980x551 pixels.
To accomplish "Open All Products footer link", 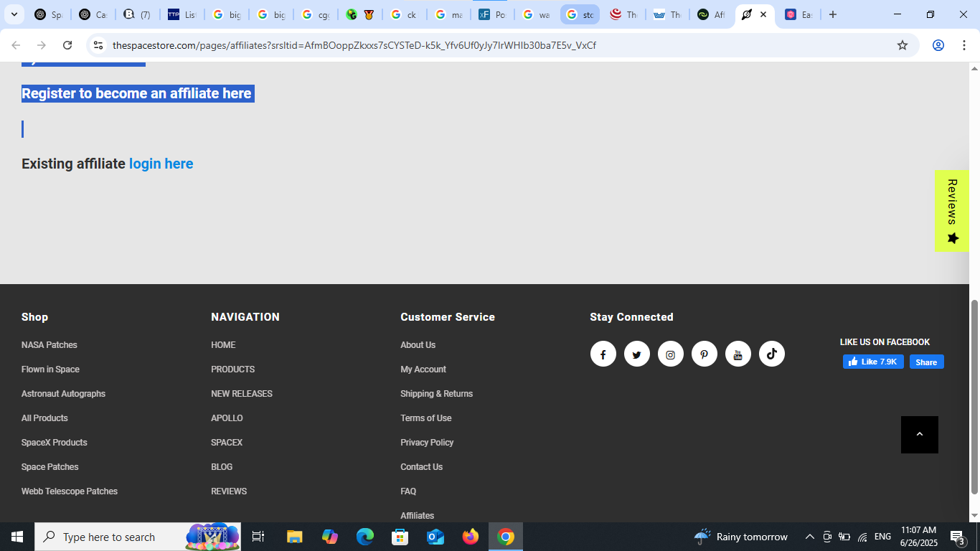I will pyautogui.click(x=44, y=418).
